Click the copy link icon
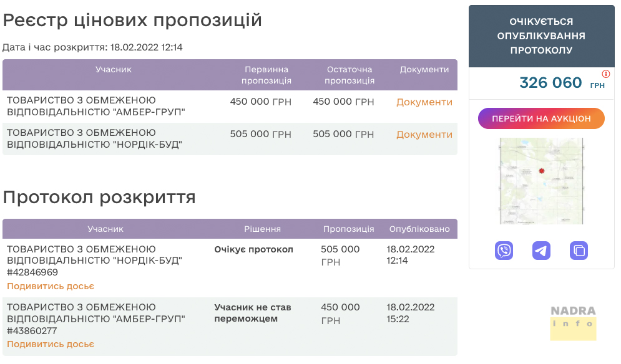Viewport: 621px width, 364px height. tap(579, 251)
